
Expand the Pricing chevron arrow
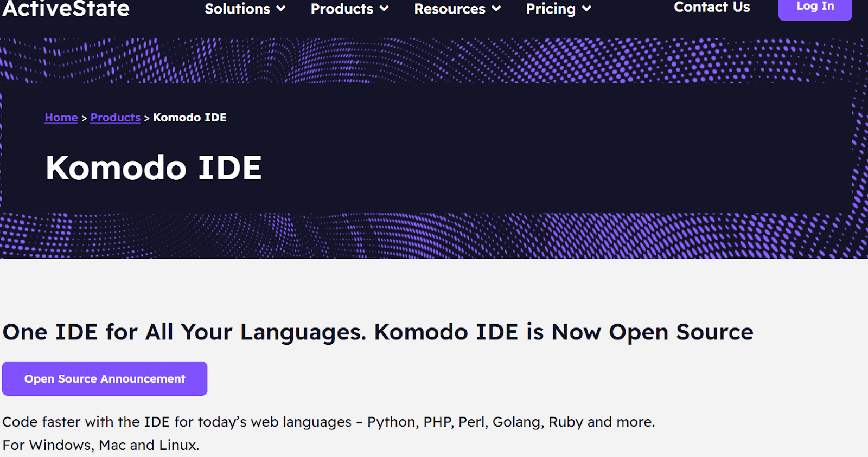586,9
